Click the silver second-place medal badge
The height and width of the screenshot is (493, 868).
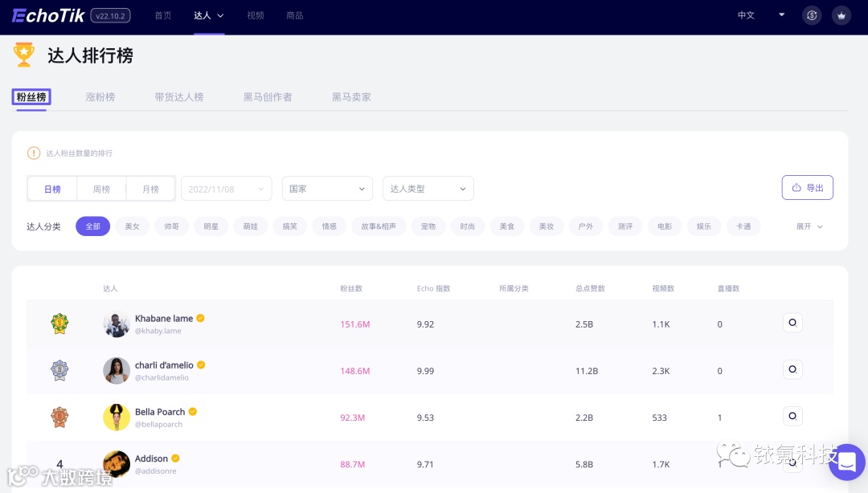pos(59,370)
